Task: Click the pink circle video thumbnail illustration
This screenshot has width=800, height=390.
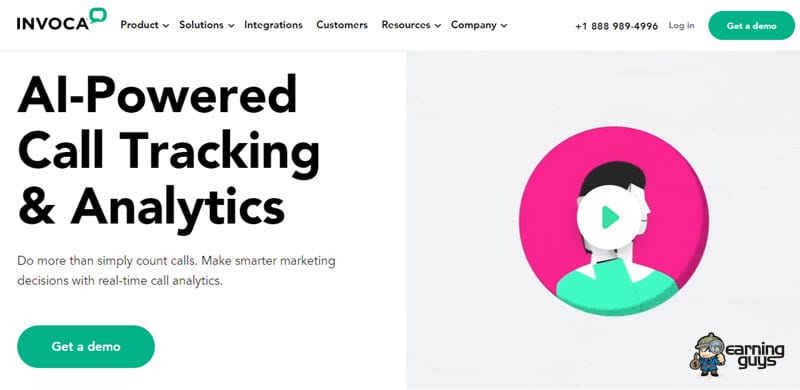Action: (x=614, y=222)
